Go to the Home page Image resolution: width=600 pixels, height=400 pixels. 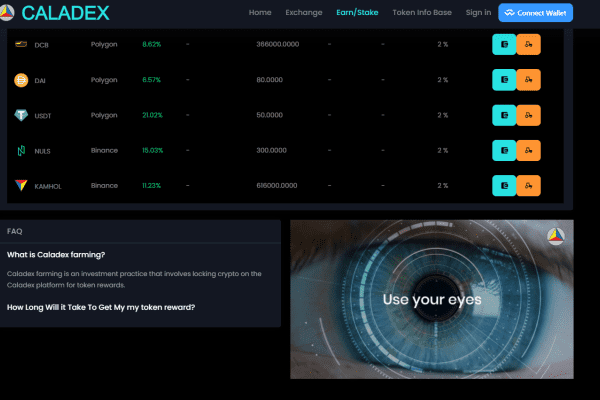[260, 13]
